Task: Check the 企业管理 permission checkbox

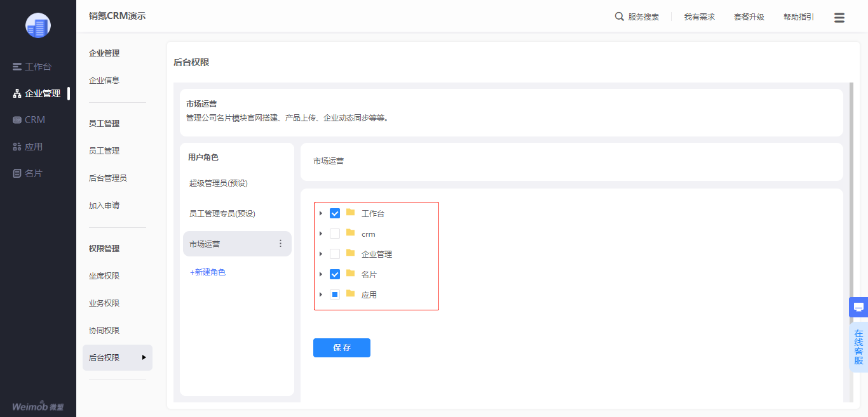Action: (335, 254)
